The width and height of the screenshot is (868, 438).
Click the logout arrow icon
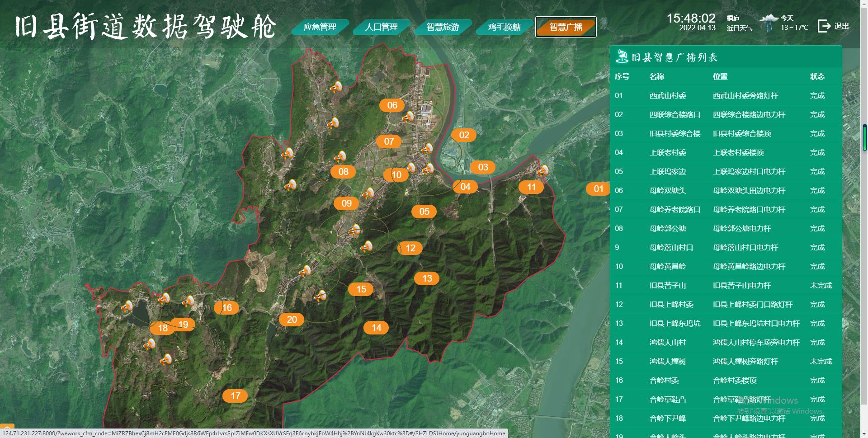824,26
